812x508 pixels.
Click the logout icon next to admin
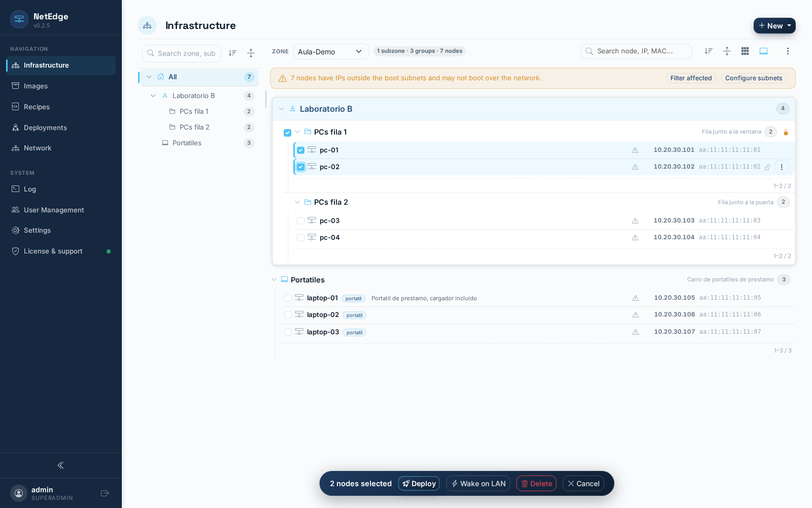pos(105,493)
